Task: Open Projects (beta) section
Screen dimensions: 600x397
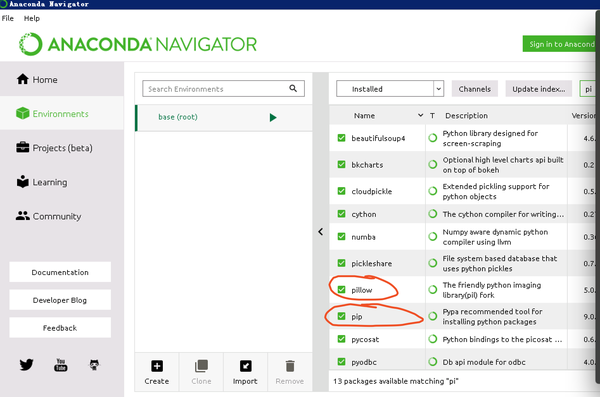Action: point(54,148)
